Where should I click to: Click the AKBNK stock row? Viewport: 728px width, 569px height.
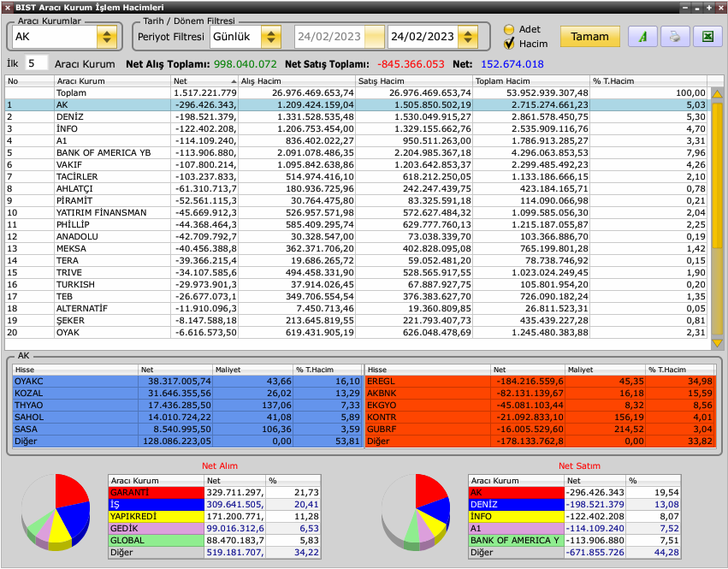pyautogui.click(x=540, y=394)
